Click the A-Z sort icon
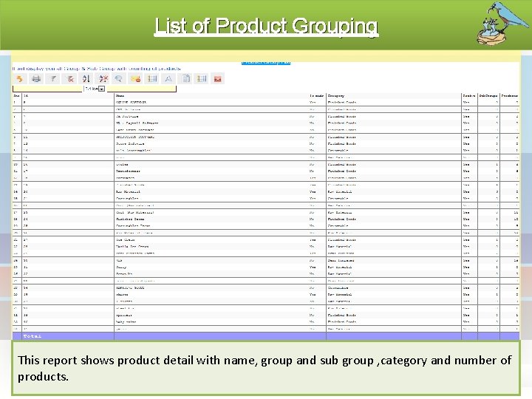This screenshot has width=532, height=399. point(86,79)
